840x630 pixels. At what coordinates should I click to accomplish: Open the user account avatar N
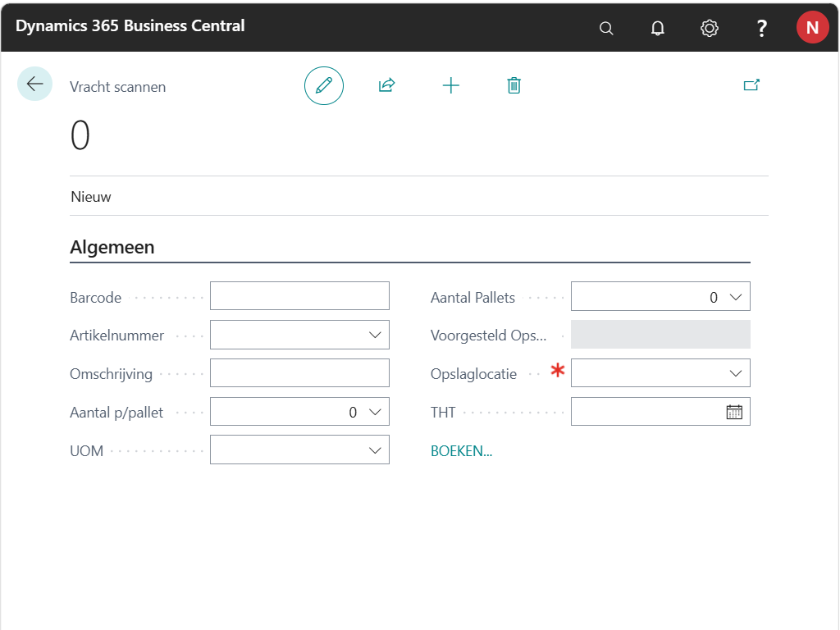[x=812, y=28]
